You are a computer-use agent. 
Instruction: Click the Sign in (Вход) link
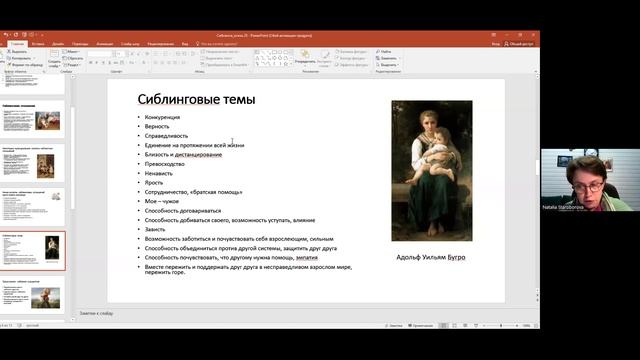tap(496, 44)
